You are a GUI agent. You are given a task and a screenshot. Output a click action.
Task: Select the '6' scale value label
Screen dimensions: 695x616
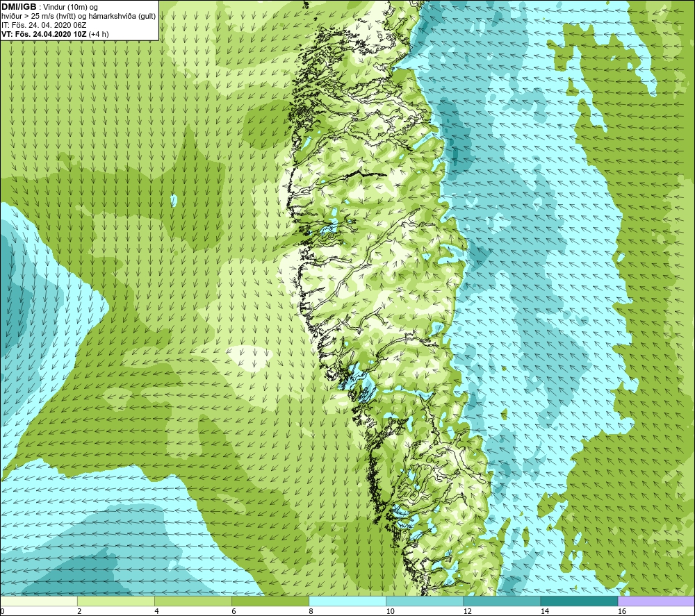tap(234, 612)
